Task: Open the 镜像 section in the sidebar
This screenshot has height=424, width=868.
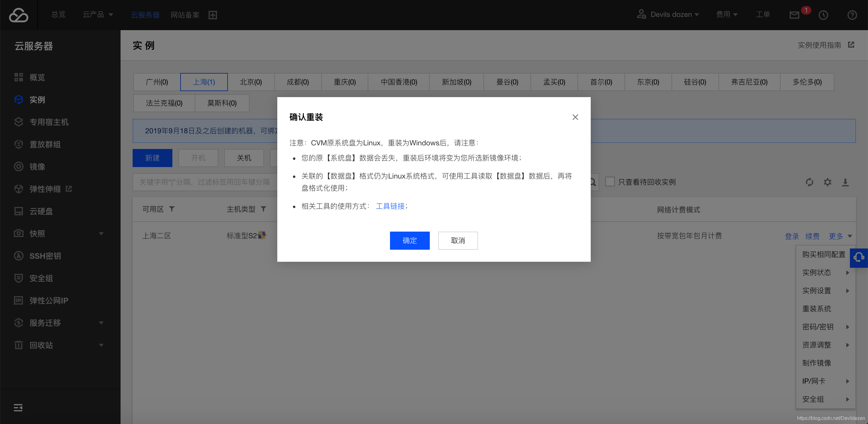Action: click(37, 166)
